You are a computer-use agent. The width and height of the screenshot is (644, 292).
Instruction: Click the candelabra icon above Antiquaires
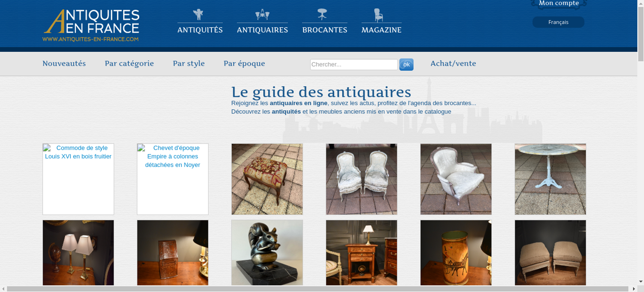[x=262, y=14]
